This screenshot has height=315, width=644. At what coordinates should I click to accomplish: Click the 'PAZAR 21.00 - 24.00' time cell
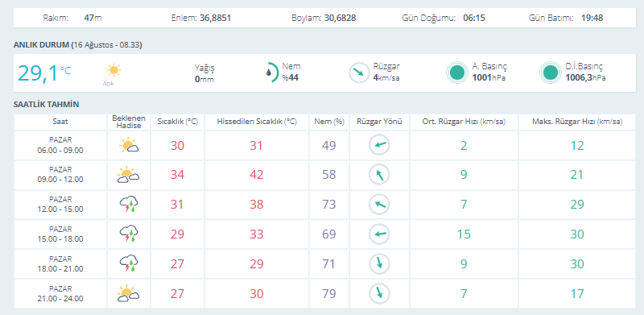pyautogui.click(x=60, y=293)
